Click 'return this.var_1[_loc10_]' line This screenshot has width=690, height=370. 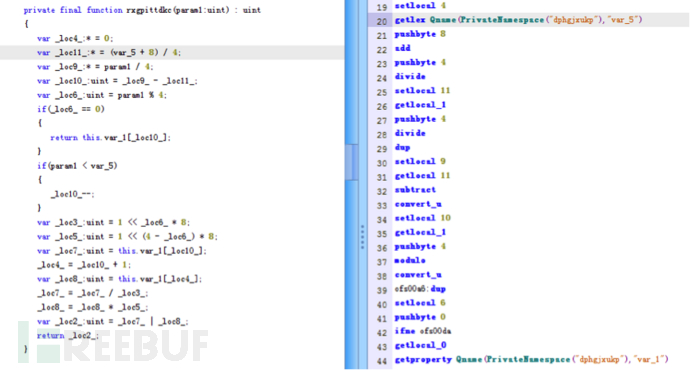pos(110,138)
